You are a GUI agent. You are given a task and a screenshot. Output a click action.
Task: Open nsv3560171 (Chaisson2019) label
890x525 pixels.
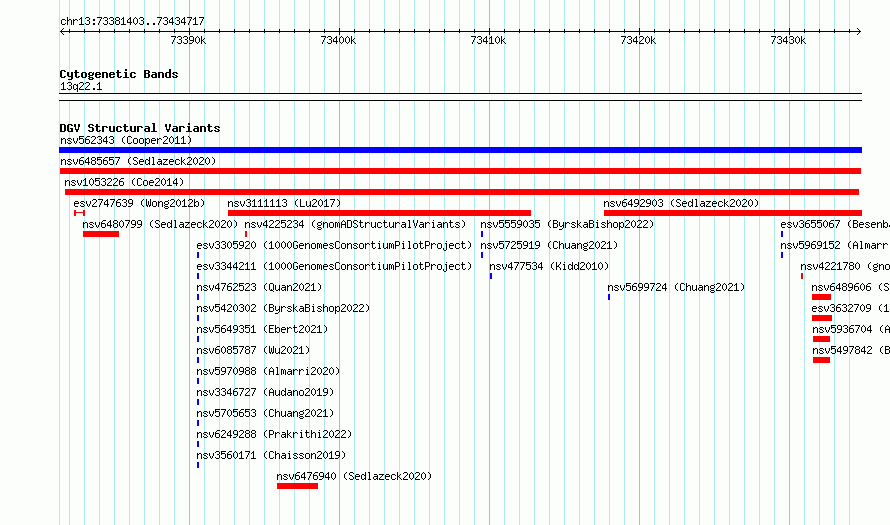(271, 455)
